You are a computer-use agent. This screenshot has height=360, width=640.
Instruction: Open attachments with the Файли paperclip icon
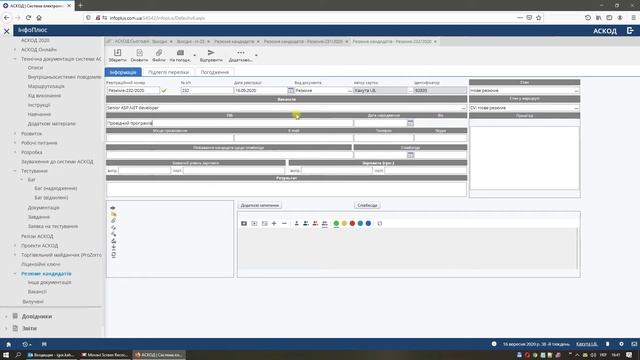click(159, 53)
